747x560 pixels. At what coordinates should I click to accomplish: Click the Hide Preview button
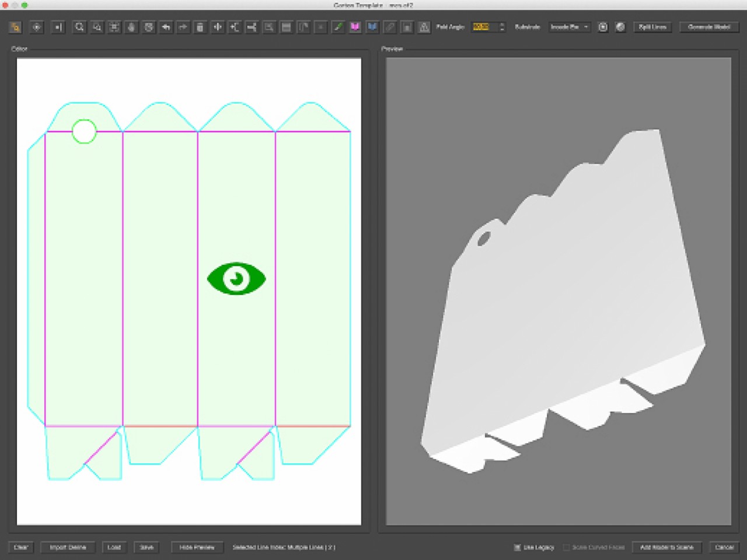[197, 547]
